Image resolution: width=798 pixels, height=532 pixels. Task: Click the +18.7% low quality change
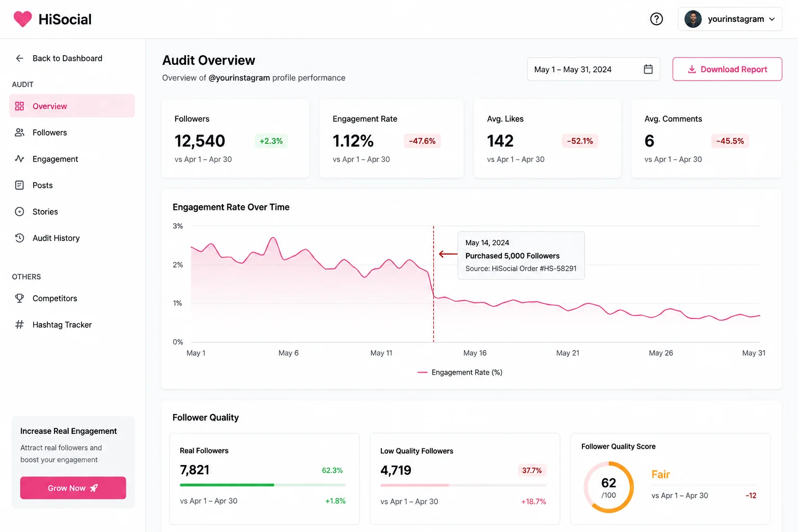pos(534,501)
